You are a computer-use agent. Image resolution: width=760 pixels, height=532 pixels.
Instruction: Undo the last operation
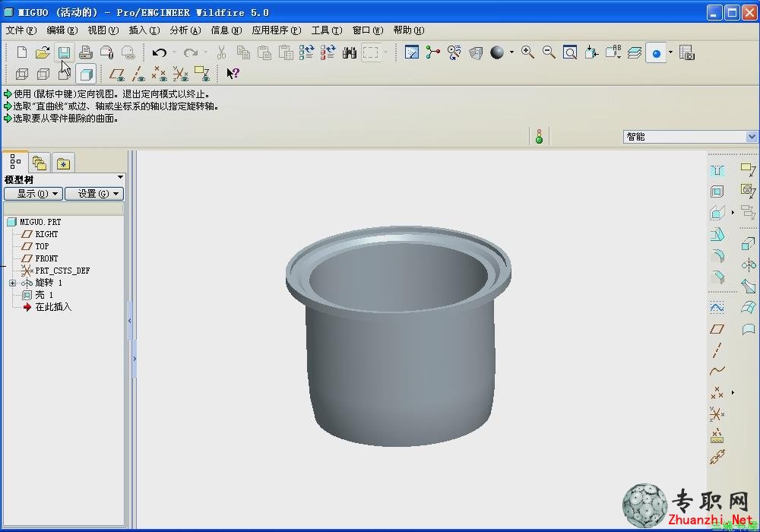159,52
